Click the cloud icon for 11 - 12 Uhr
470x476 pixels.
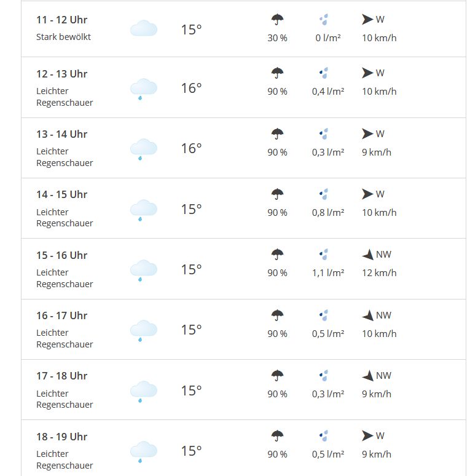click(x=144, y=28)
